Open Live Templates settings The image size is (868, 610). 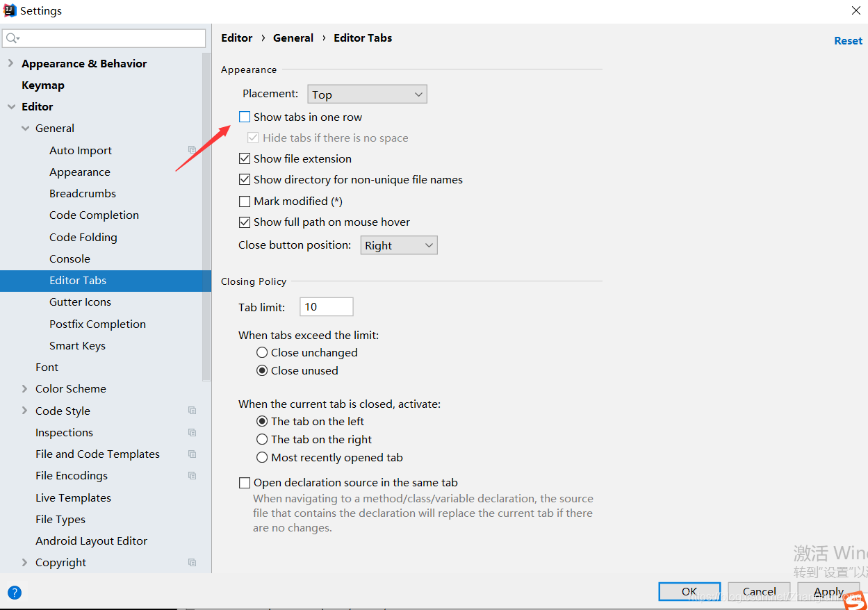(74, 497)
